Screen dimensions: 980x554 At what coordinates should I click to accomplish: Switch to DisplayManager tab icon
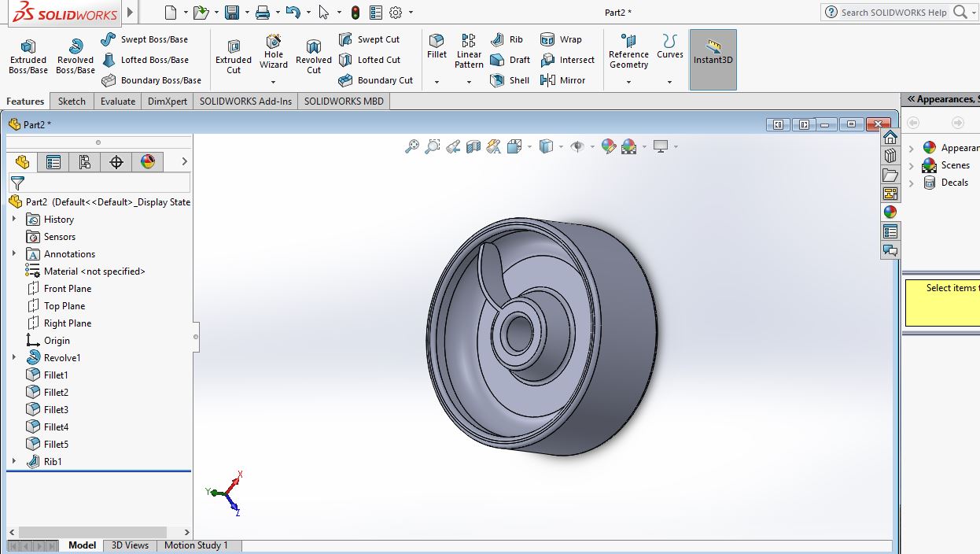(148, 162)
